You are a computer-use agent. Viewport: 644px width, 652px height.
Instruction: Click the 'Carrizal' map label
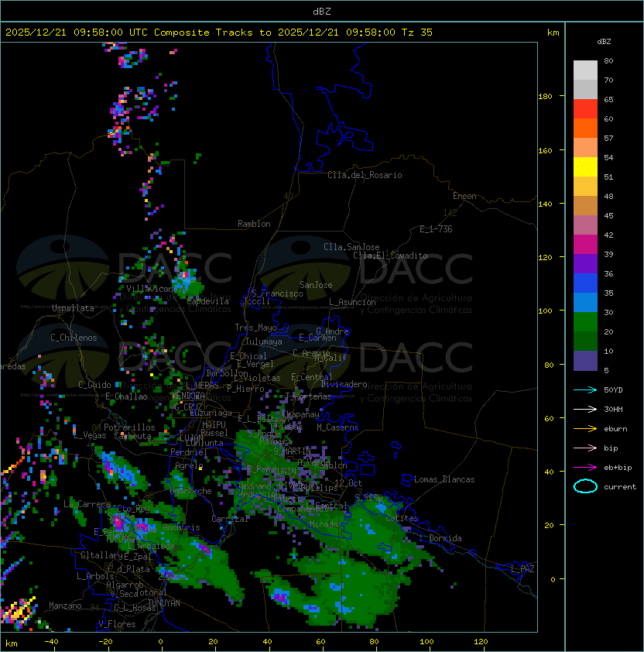tap(230, 519)
